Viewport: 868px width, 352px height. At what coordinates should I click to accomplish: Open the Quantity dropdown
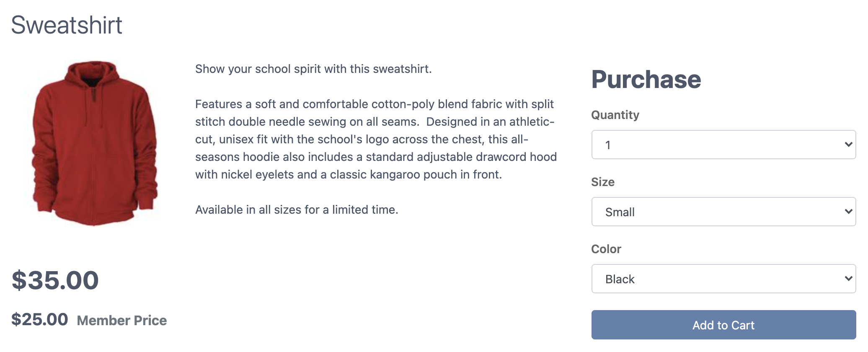[723, 145]
